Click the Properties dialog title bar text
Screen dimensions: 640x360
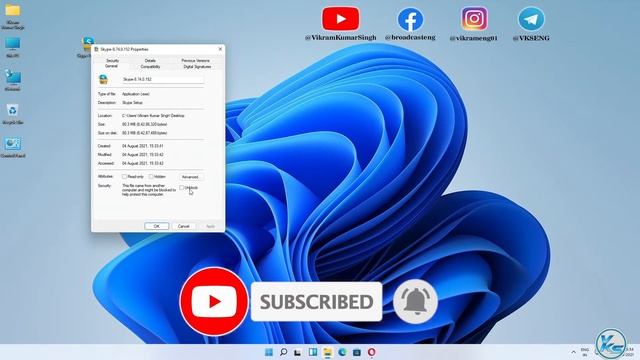point(124,49)
